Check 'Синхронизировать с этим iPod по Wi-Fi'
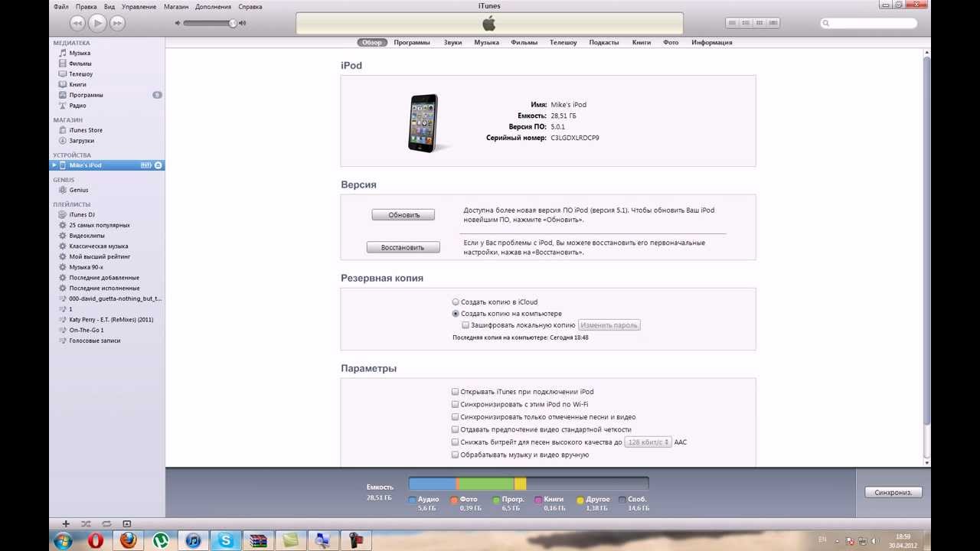980x551 pixels. click(x=456, y=404)
